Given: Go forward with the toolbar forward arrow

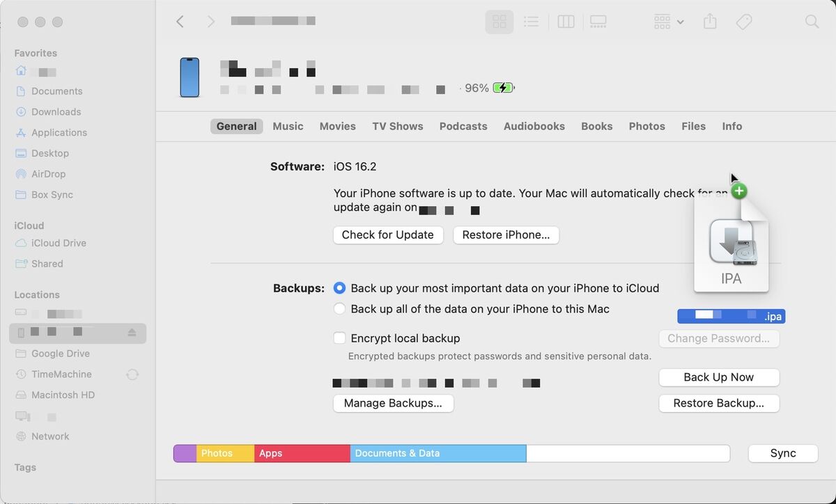Looking at the screenshot, I should [210, 22].
